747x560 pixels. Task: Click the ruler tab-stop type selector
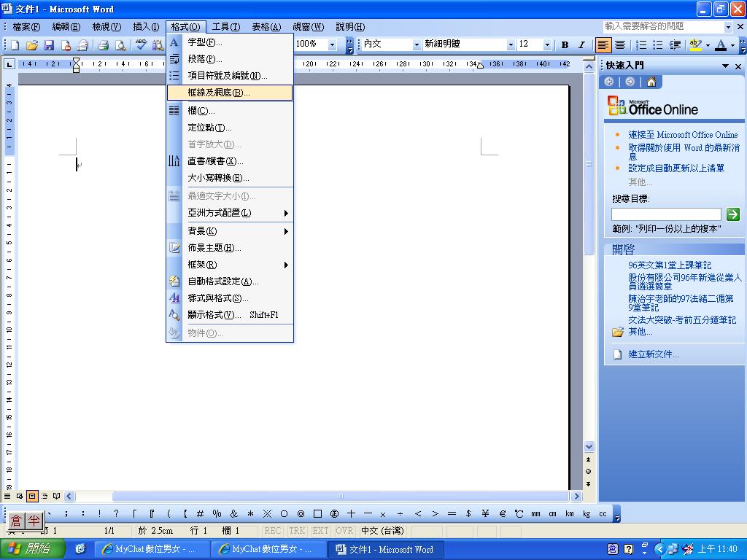click(9, 64)
